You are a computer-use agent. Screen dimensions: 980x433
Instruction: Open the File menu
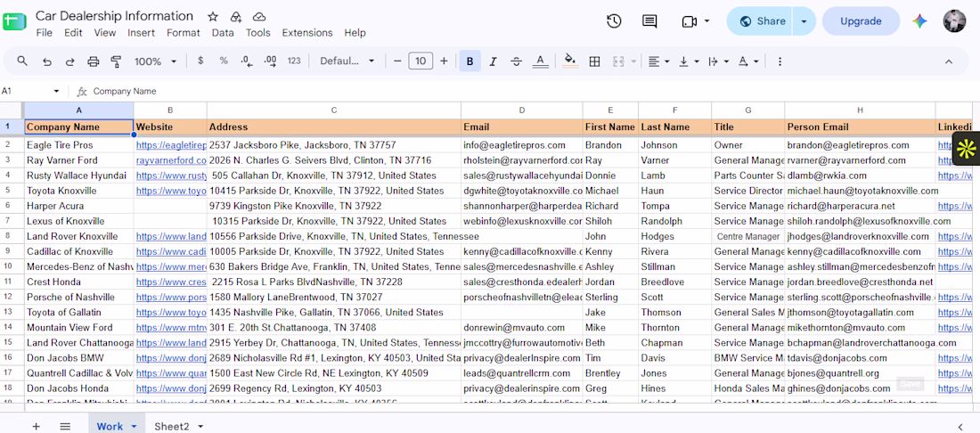44,32
